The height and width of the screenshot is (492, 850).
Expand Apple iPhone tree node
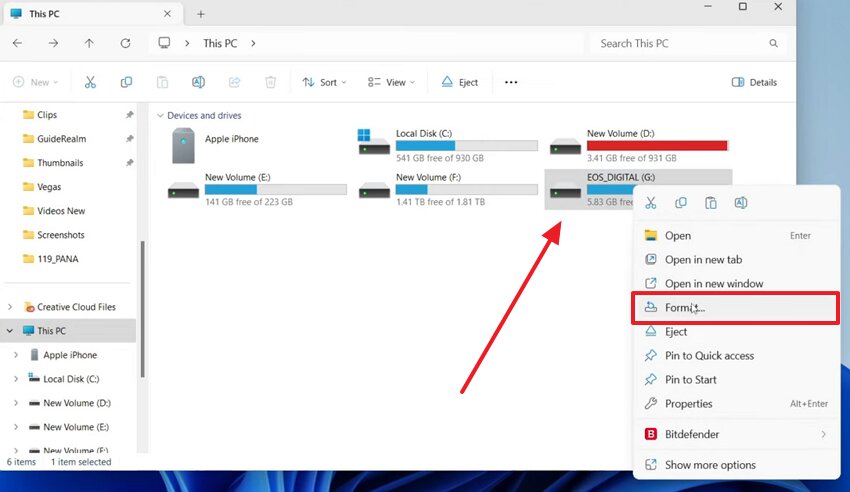click(16, 355)
